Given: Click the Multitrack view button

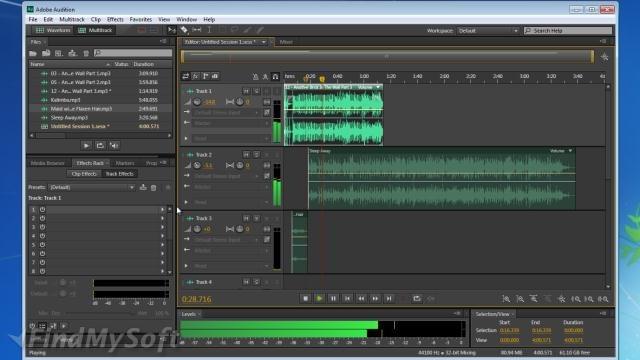Looking at the screenshot, I should [x=95, y=30].
